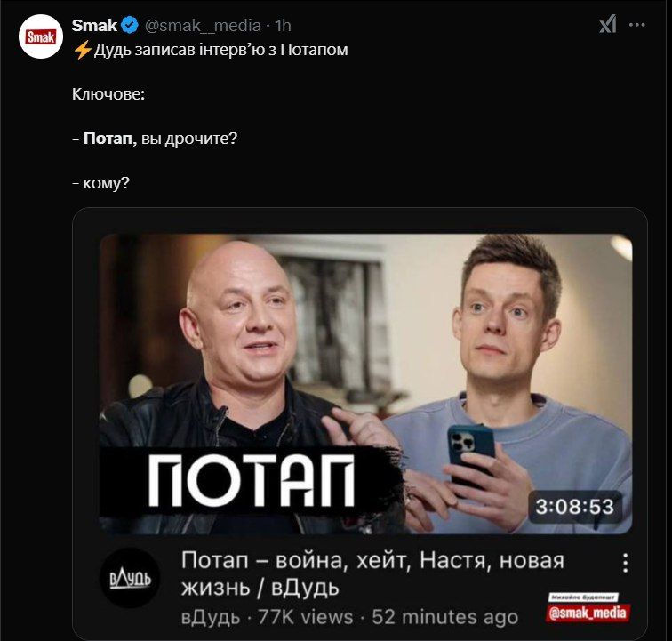Open the @smak__media handle link
The image size is (672, 641).
coord(203,26)
